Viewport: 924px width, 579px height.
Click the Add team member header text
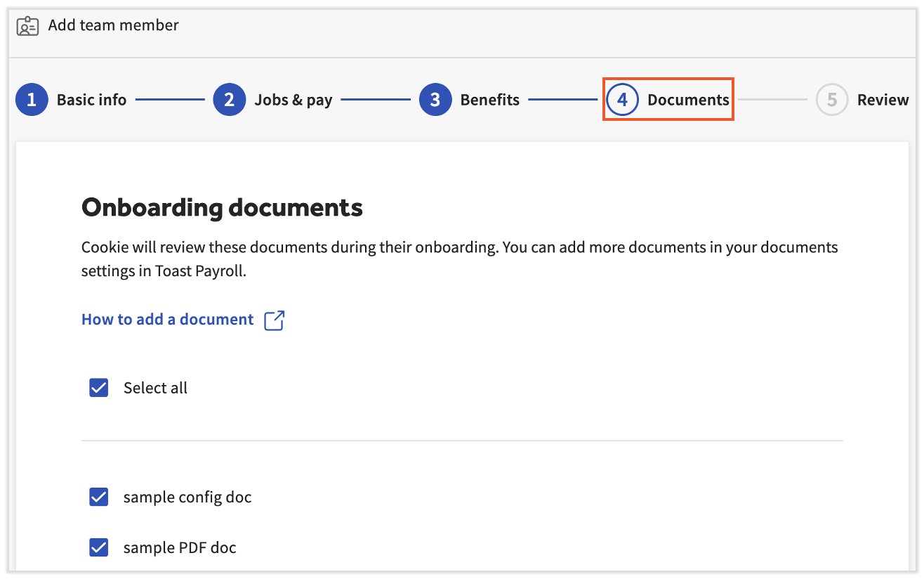113,25
